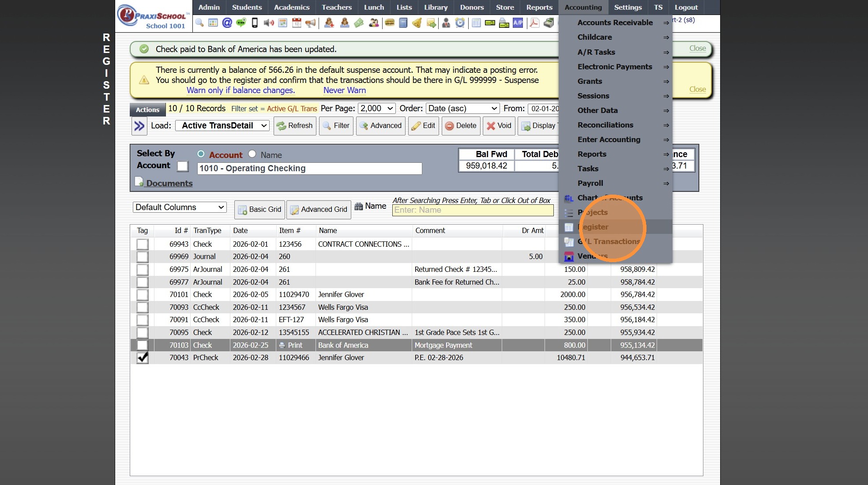Select the Name radio button
The image size is (868, 485).
252,154
